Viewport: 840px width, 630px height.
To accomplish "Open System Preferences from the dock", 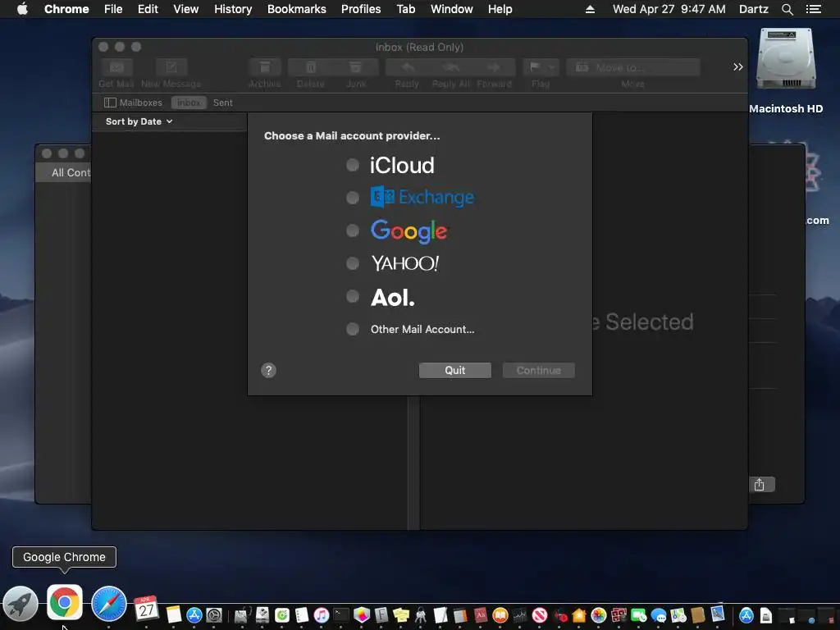I will [x=214, y=615].
